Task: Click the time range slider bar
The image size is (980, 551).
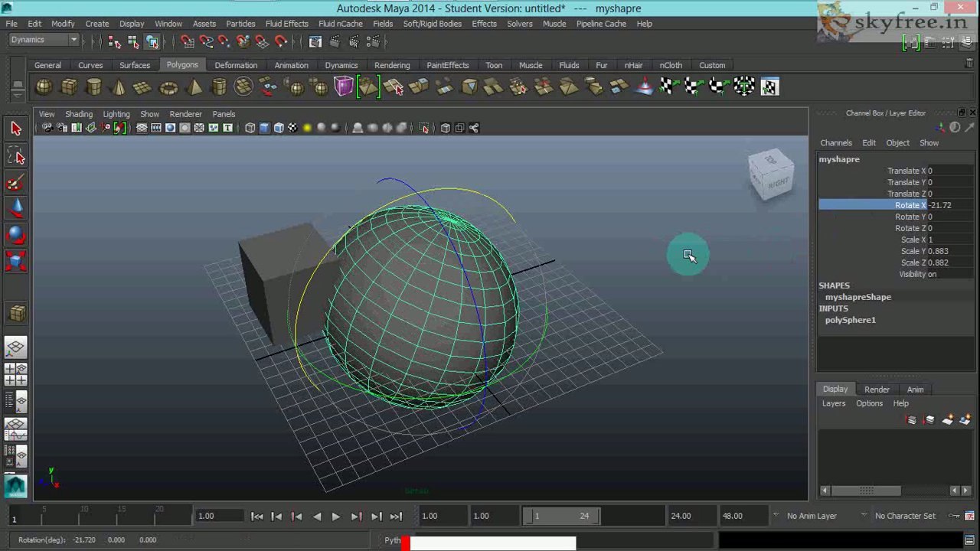Action: coord(561,516)
